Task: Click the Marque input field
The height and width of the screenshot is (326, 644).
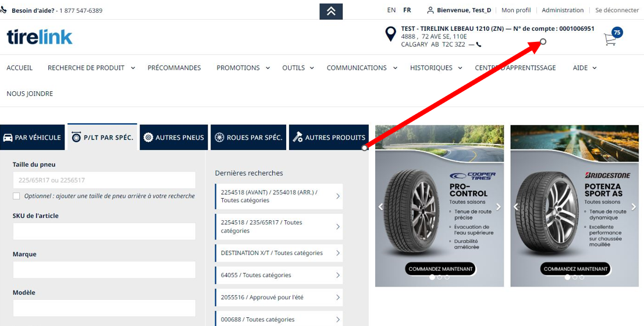Action: pyautogui.click(x=104, y=270)
